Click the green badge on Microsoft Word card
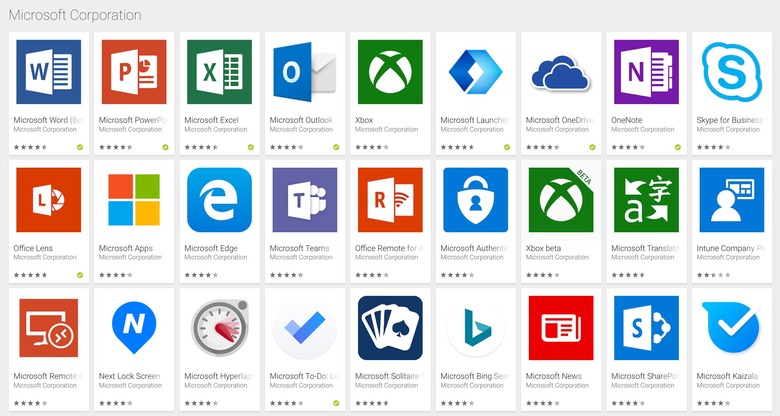 [80, 147]
